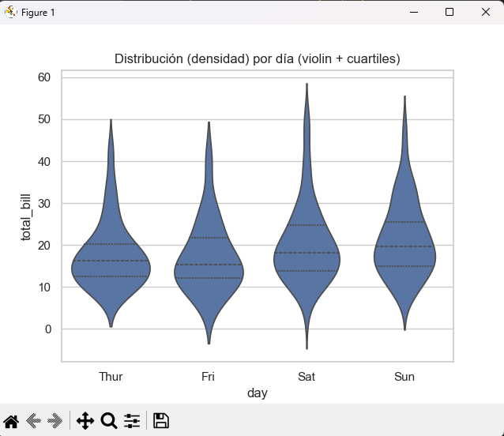Minimize the Figure 1 window
This screenshot has width=504, height=436.
pyautogui.click(x=412, y=13)
